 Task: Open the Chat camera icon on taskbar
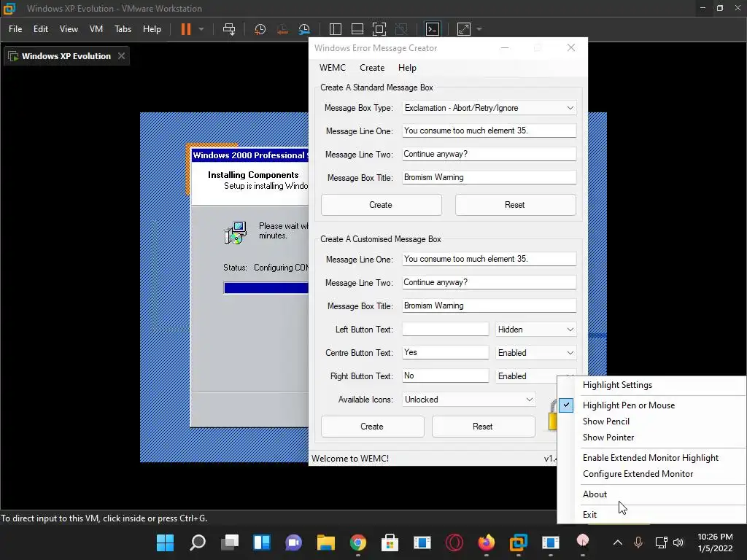click(x=293, y=542)
